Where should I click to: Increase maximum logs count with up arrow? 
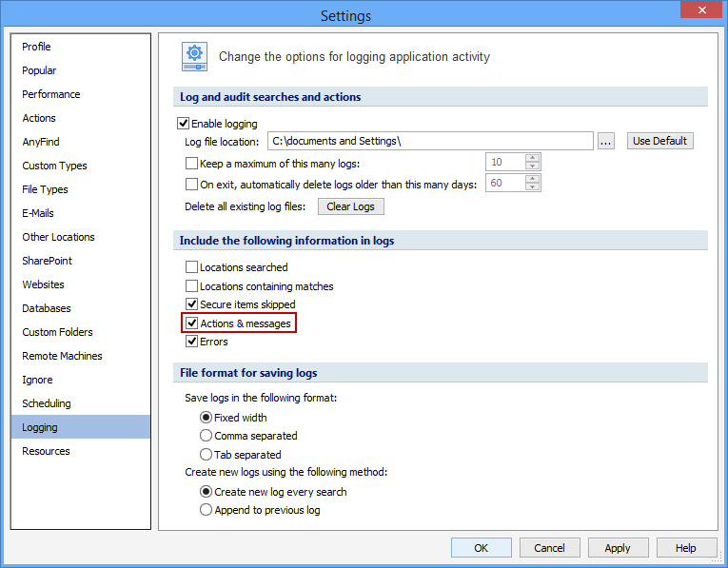pyautogui.click(x=532, y=158)
